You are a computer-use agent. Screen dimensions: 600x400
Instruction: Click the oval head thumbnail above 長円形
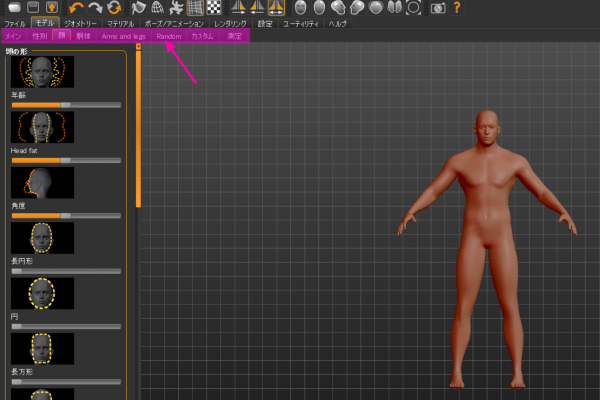(x=42, y=238)
